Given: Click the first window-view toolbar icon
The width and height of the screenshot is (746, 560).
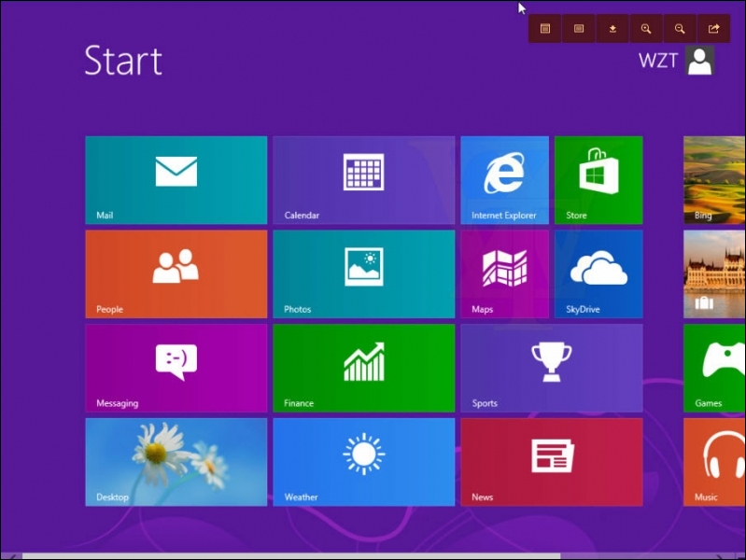Looking at the screenshot, I should tap(545, 29).
